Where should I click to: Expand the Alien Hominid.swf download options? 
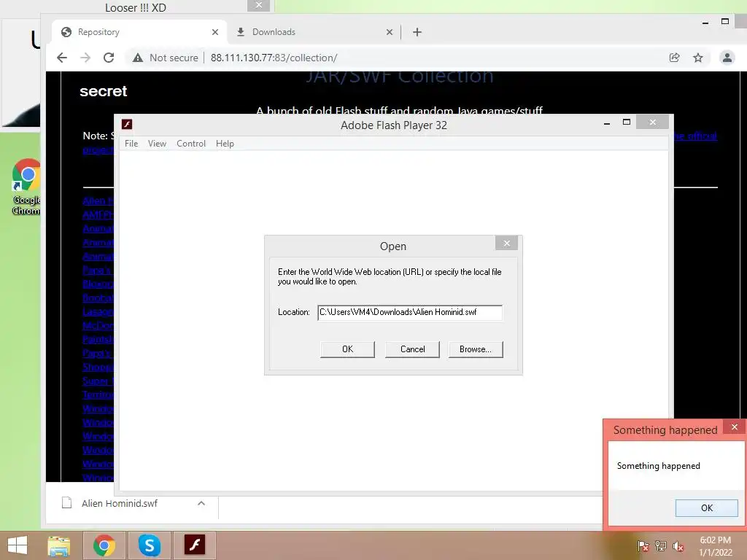[201, 503]
